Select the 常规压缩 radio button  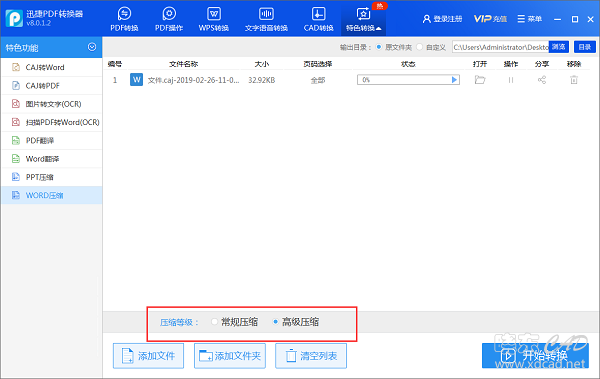[x=214, y=322]
